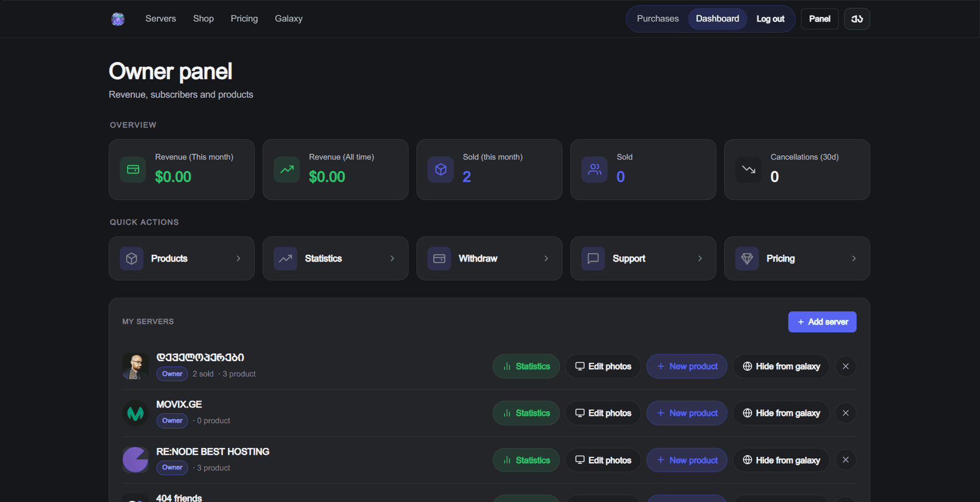Click the trending down icon on Cancellations
Screen dimensions: 980x502
tap(748, 170)
